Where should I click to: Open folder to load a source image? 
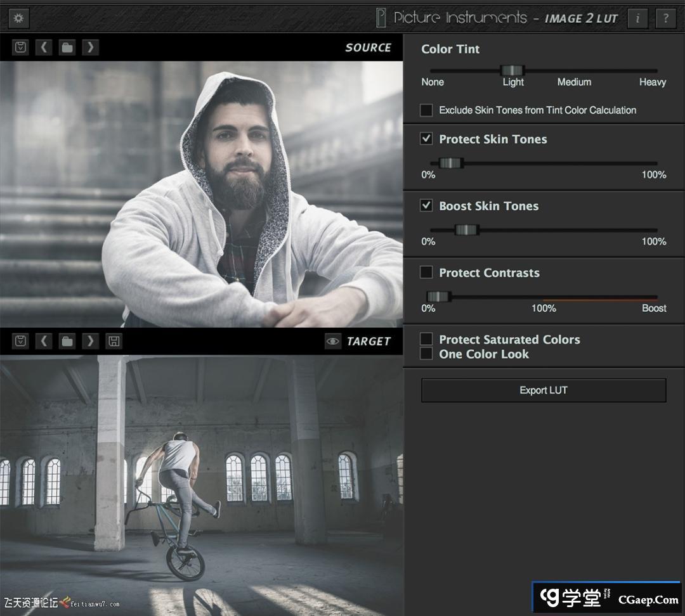coord(67,48)
